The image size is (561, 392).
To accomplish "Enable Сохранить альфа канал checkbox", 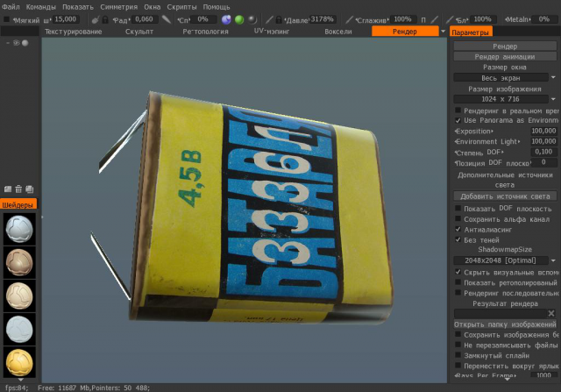I will (458, 218).
